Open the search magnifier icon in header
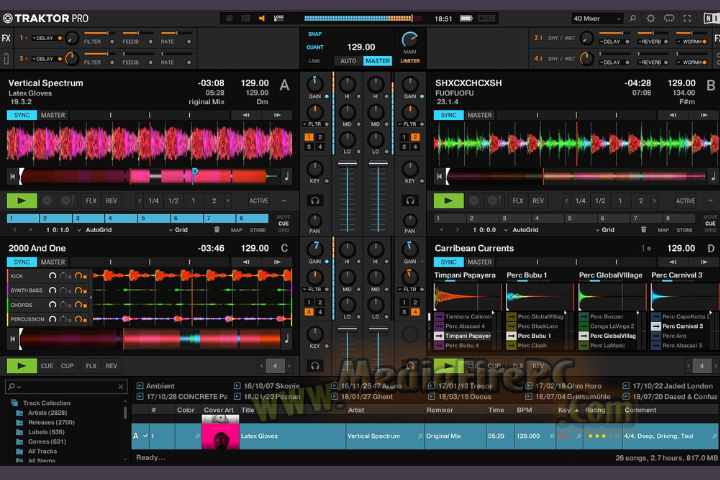Viewport: 720px width, 480px height. [633, 18]
